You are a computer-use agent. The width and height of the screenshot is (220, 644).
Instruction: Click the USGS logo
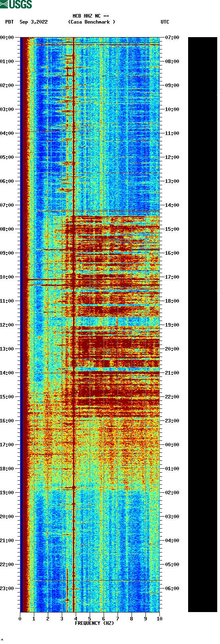coord(16,4)
